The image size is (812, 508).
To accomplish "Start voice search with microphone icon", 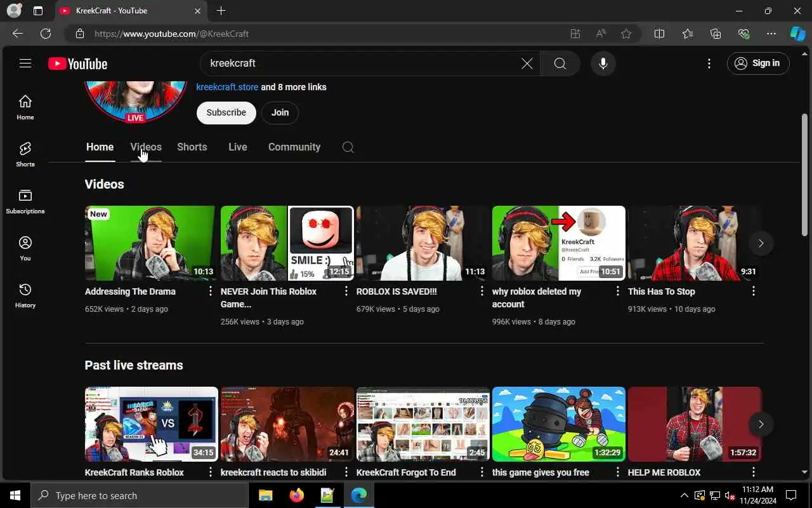I will pyautogui.click(x=603, y=63).
